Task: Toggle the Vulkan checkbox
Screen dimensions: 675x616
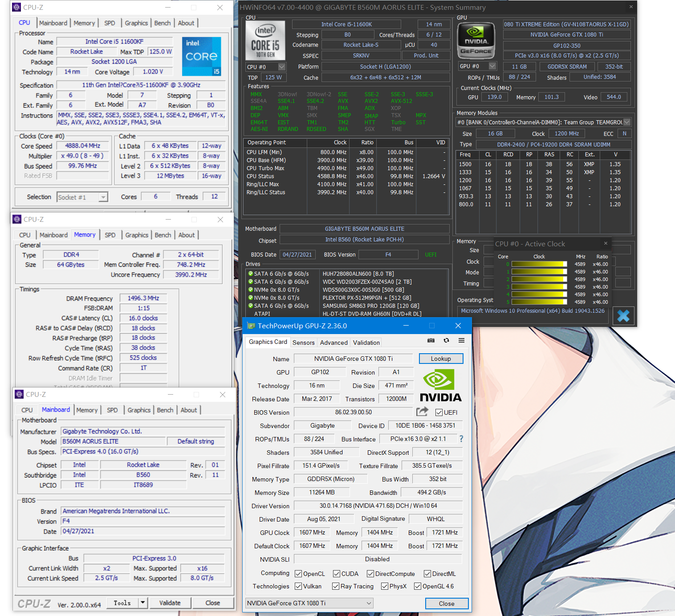Action: 298,586
